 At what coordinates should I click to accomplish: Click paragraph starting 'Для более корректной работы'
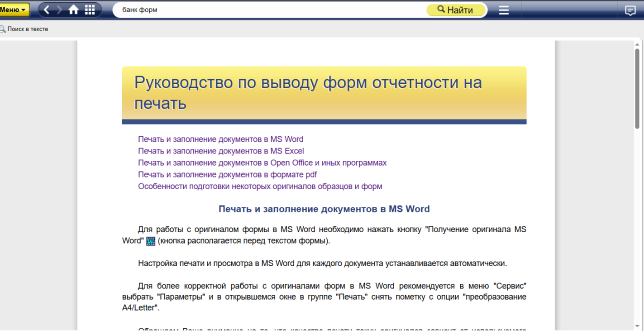324,297
